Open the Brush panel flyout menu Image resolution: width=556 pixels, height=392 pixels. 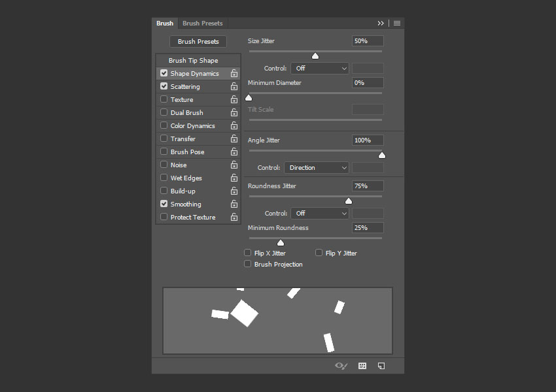[397, 24]
